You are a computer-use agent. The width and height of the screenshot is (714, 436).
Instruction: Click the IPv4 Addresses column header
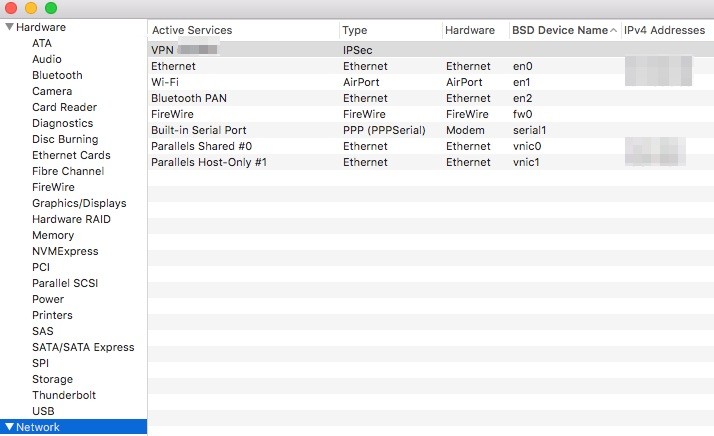point(664,30)
